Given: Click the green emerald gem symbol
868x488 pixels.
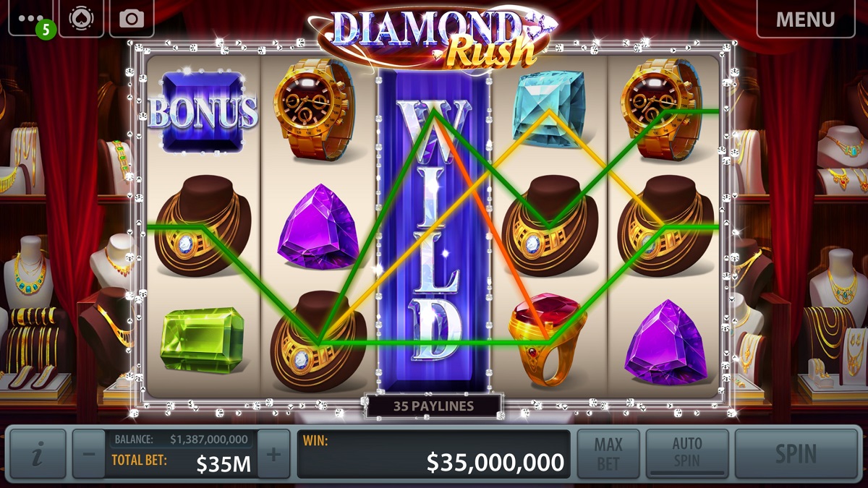Looking at the screenshot, I should coord(202,340).
